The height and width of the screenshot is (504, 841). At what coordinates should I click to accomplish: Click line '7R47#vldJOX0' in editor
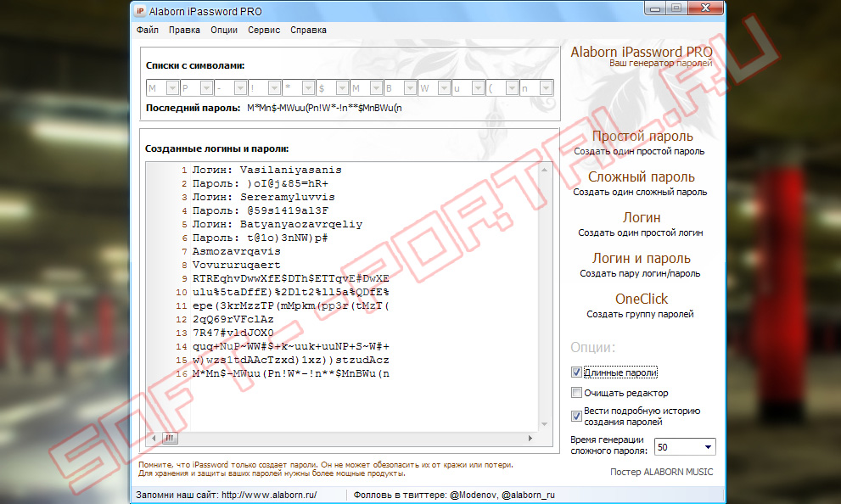click(x=233, y=333)
